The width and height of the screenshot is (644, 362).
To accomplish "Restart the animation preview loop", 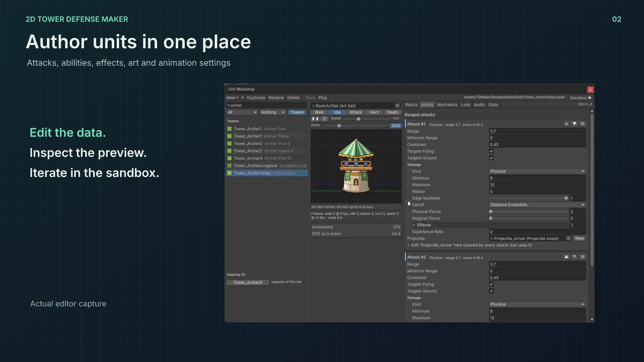I will (x=324, y=119).
